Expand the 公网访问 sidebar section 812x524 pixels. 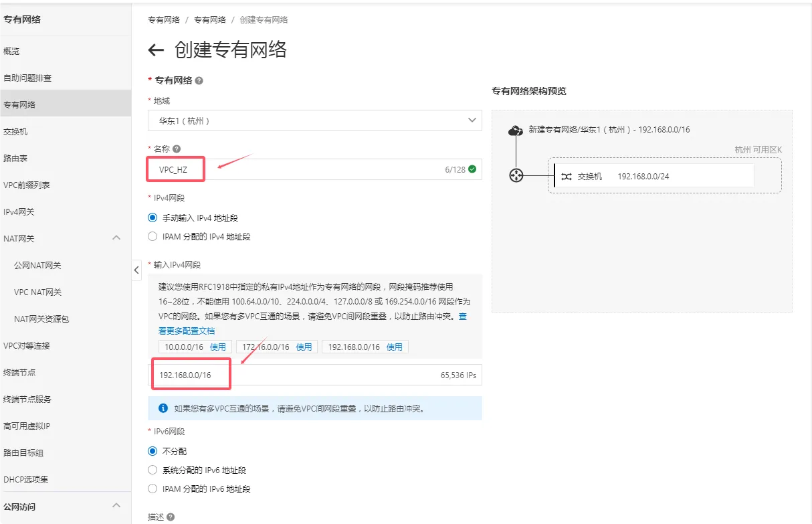(x=116, y=506)
